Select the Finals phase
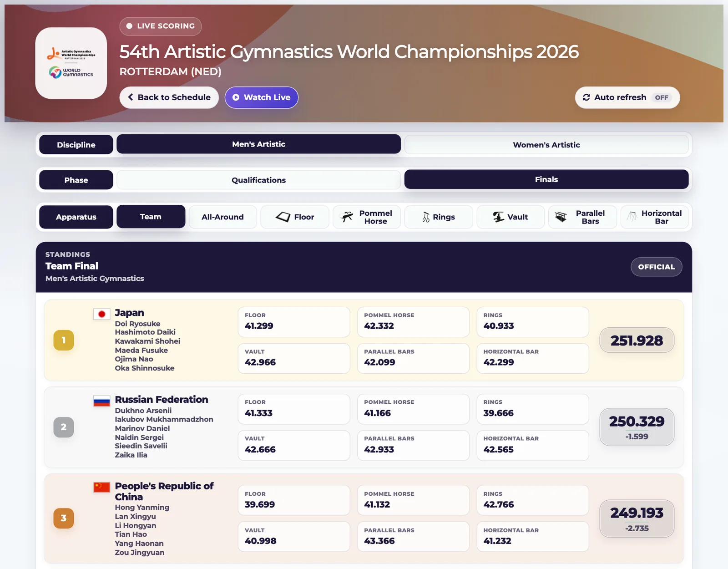 point(546,179)
